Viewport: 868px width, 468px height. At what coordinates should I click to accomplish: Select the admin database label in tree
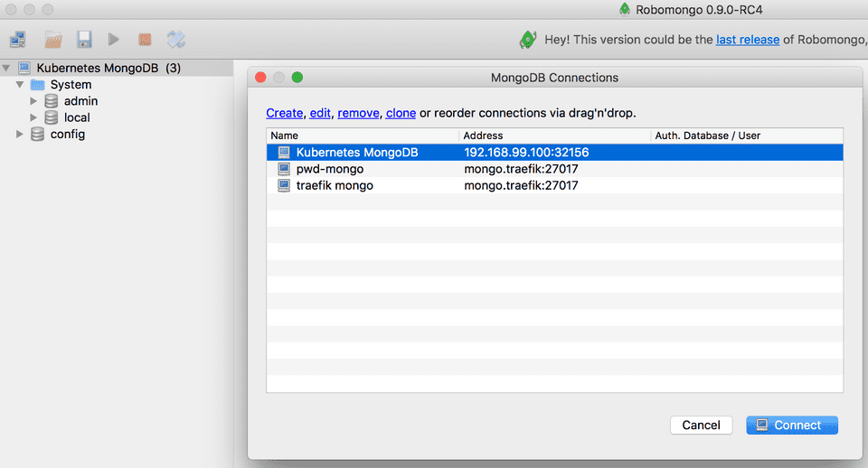(x=80, y=100)
